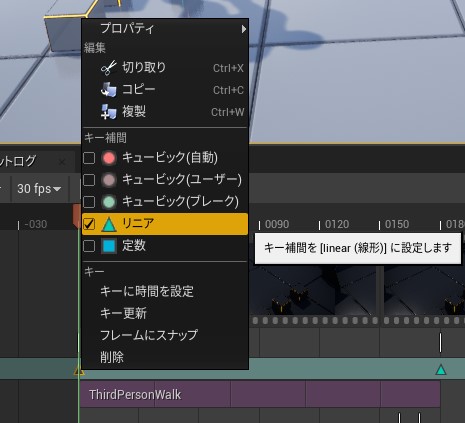This screenshot has width=465, height=423.
Task: Click the red playhead handle on the ruler
Action: click(x=77, y=216)
